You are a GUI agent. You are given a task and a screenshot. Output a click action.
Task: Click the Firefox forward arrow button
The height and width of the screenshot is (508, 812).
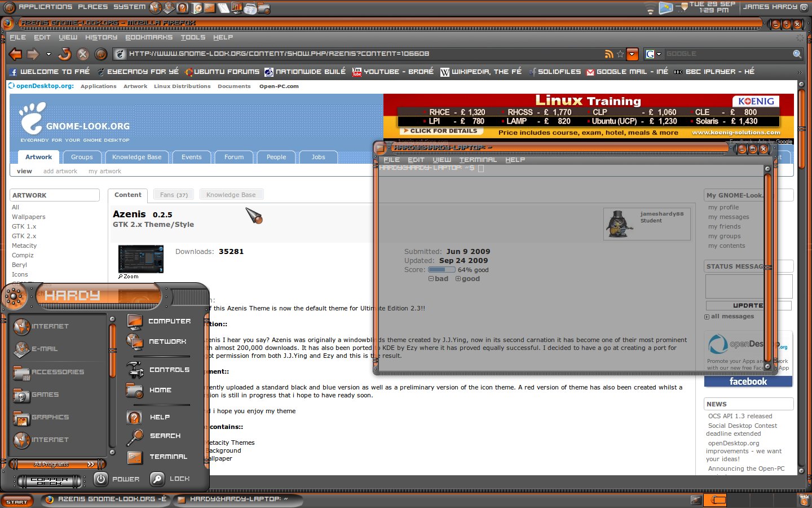(x=33, y=54)
